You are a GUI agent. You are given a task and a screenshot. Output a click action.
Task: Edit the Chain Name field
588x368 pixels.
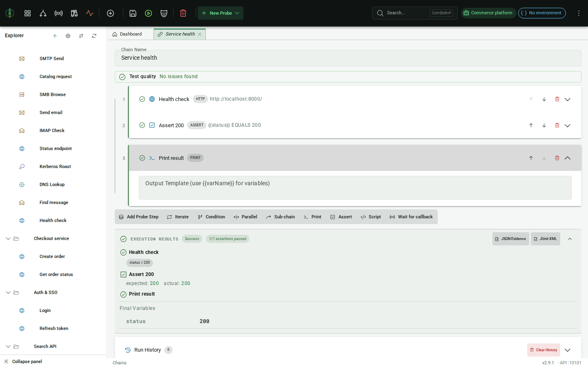pyautogui.click(x=348, y=58)
